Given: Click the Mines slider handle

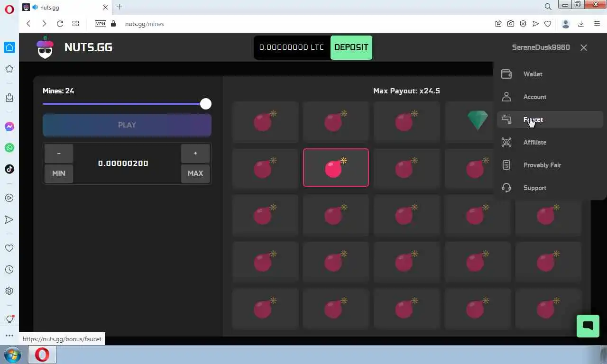Looking at the screenshot, I should pos(205,104).
